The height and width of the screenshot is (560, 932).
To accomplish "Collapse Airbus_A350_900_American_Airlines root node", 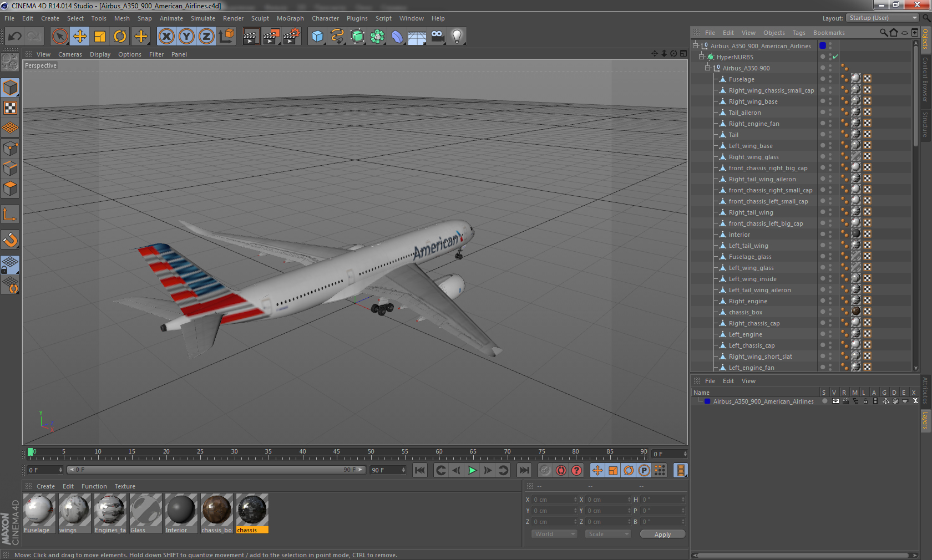I will point(696,46).
